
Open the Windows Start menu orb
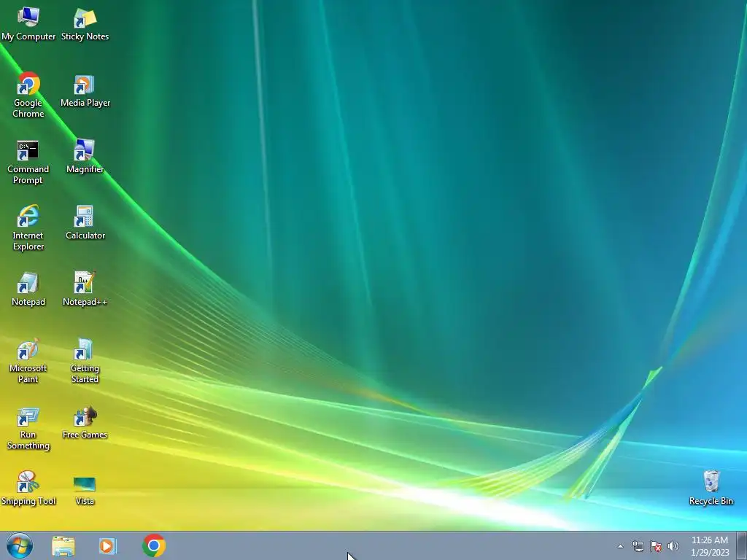(x=20, y=545)
